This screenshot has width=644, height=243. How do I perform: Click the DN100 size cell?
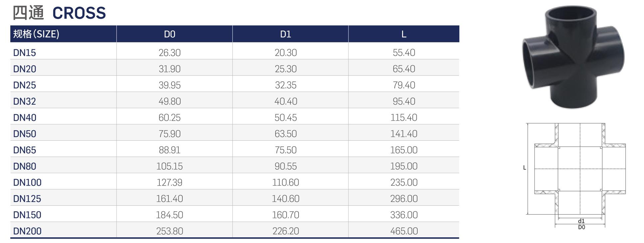pyautogui.click(x=27, y=182)
